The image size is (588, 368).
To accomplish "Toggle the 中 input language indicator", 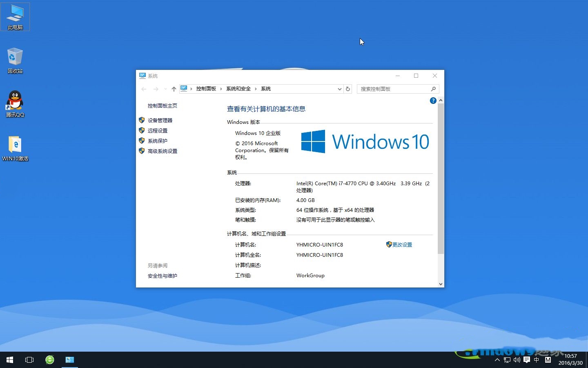I will pos(537,360).
